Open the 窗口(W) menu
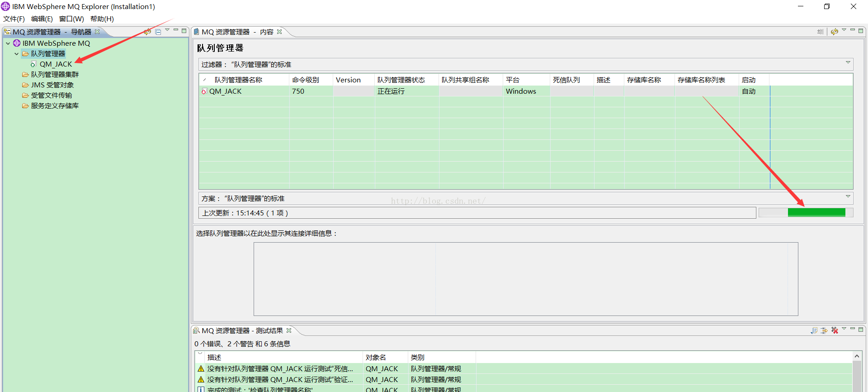This screenshot has height=392, width=868. tap(71, 19)
